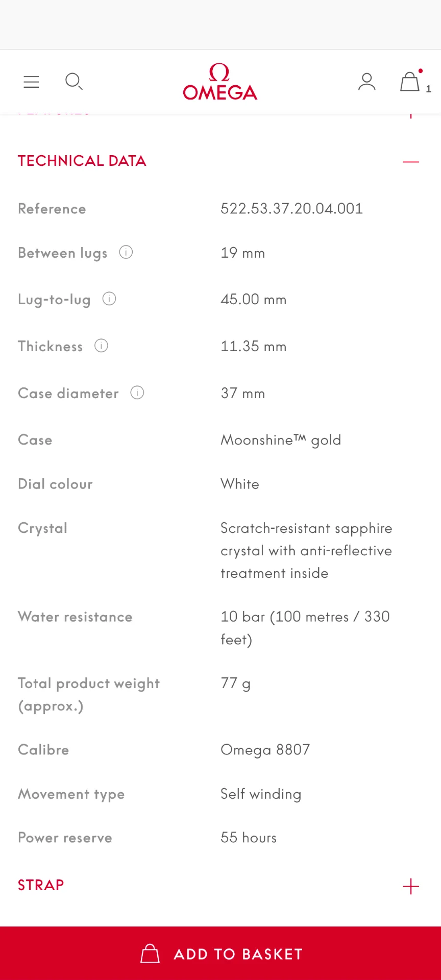Expand the Strap section plus icon

point(411,887)
